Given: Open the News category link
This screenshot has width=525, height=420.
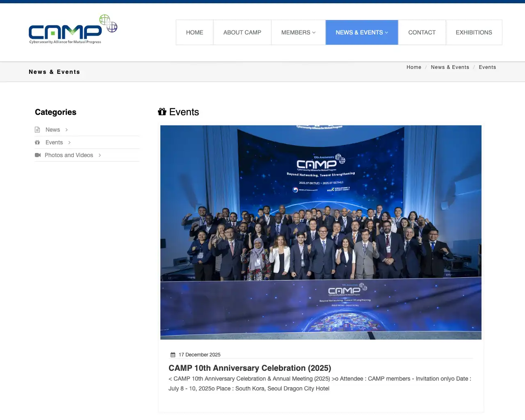Looking at the screenshot, I should pyautogui.click(x=52, y=130).
